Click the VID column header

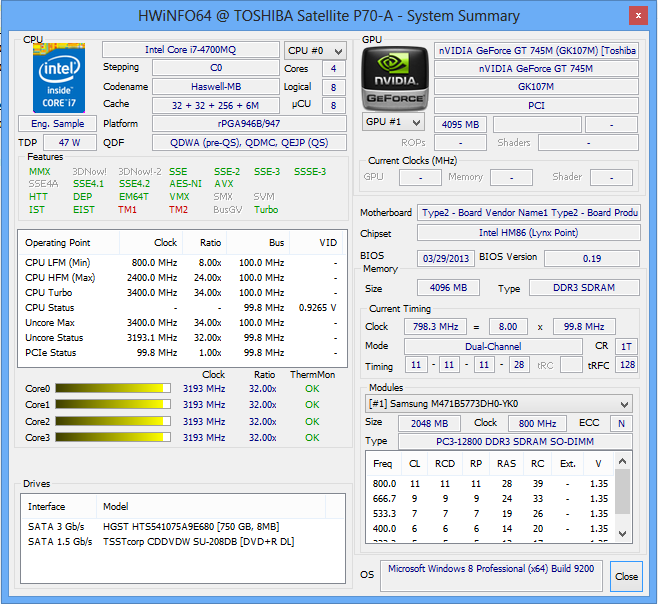click(316, 243)
